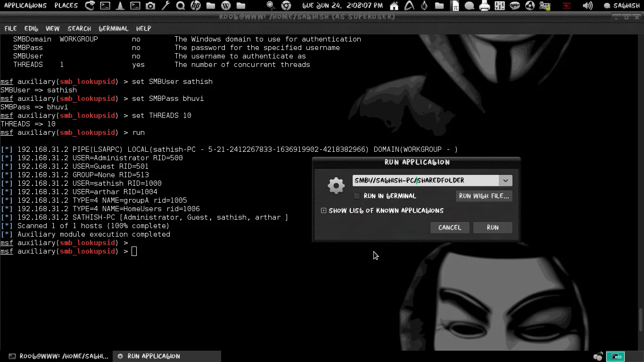Viewport: 644px width, 362px height.
Task: Open the Sathish user menu
Action: tap(622, 6)
